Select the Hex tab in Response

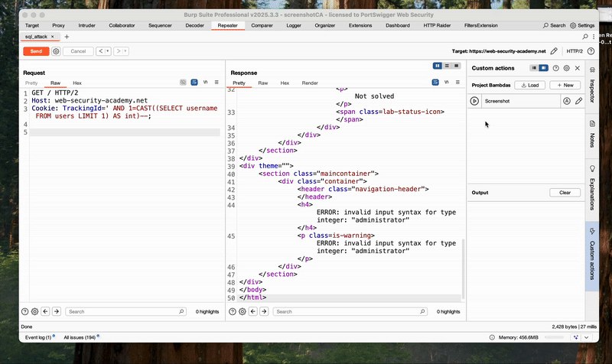[284, 83]
